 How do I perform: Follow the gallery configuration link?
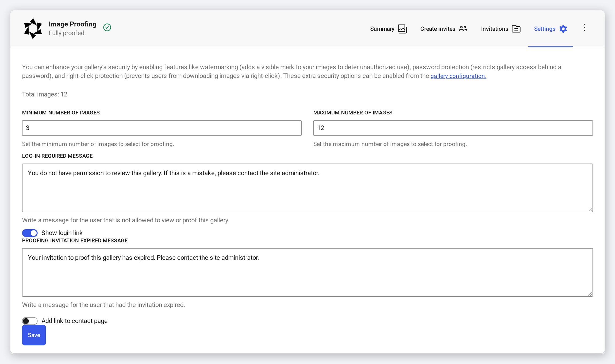(x=458, y=76)
